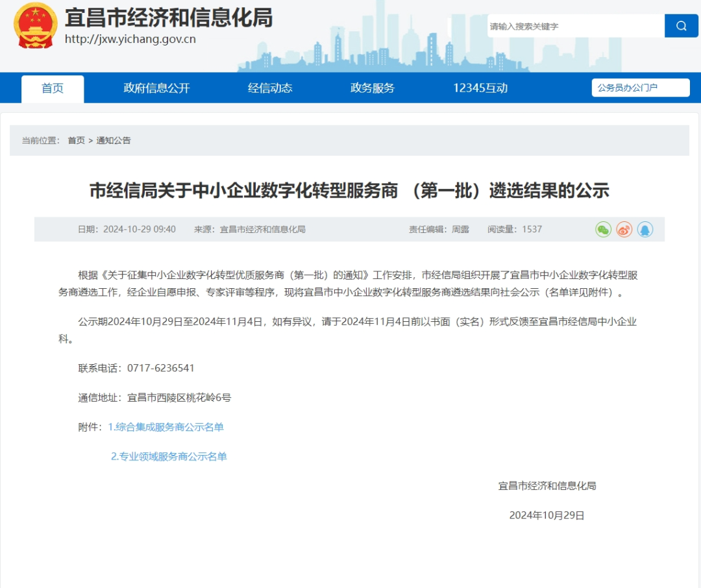Click the source 宜昌市经济和信息化局 in meta bar
Viewport: 701px width, 588px height.
coord(262,229)
